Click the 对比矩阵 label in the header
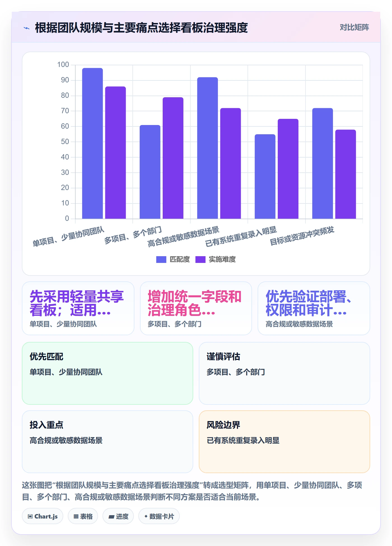 point(354,27)
